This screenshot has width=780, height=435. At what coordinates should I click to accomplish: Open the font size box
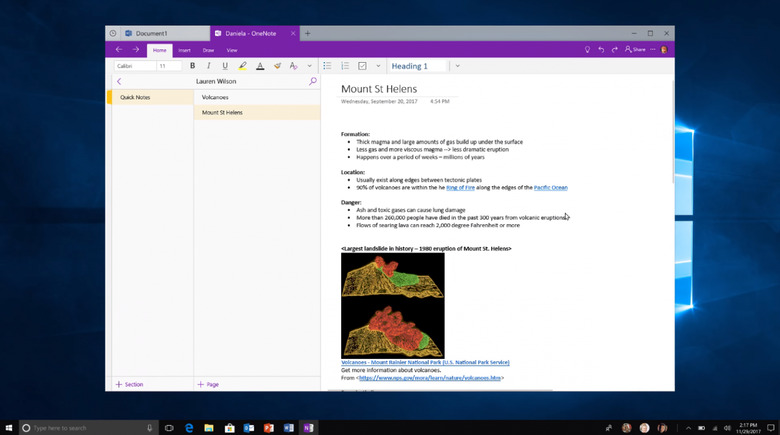click(167, 66)
